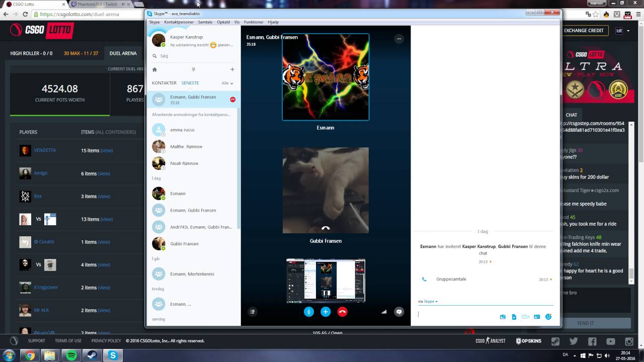
Task: Open the Esmann, Mortenkennis conversation
Action: click(193, 274)
